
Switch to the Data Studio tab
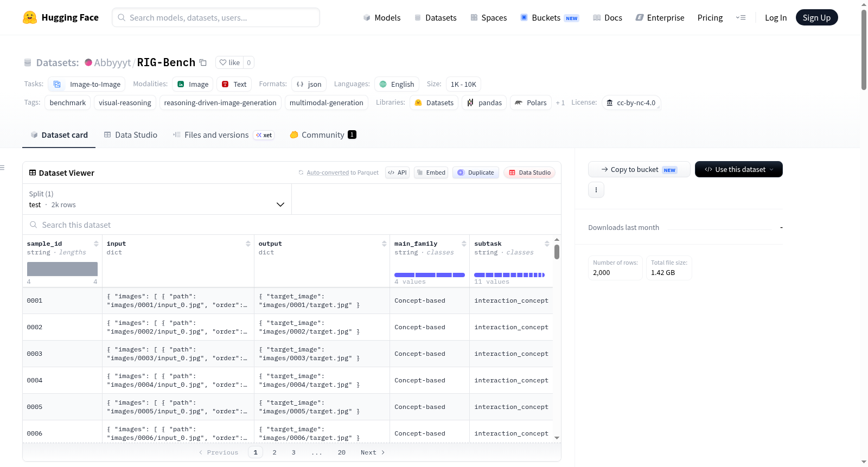[130, 135]
